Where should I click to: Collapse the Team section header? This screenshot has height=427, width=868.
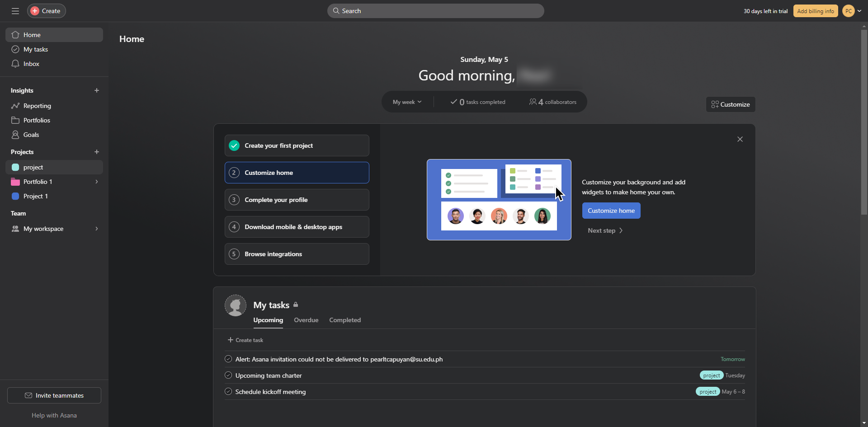point(19,213)
